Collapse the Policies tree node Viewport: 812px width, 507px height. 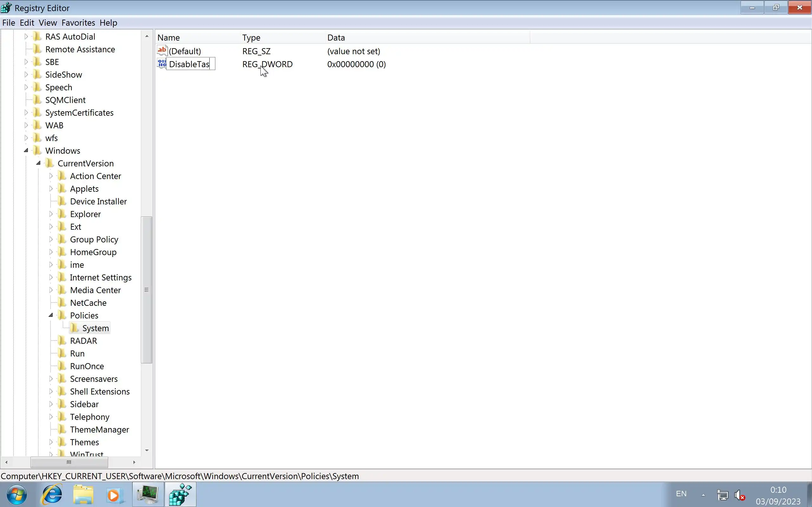51,315
